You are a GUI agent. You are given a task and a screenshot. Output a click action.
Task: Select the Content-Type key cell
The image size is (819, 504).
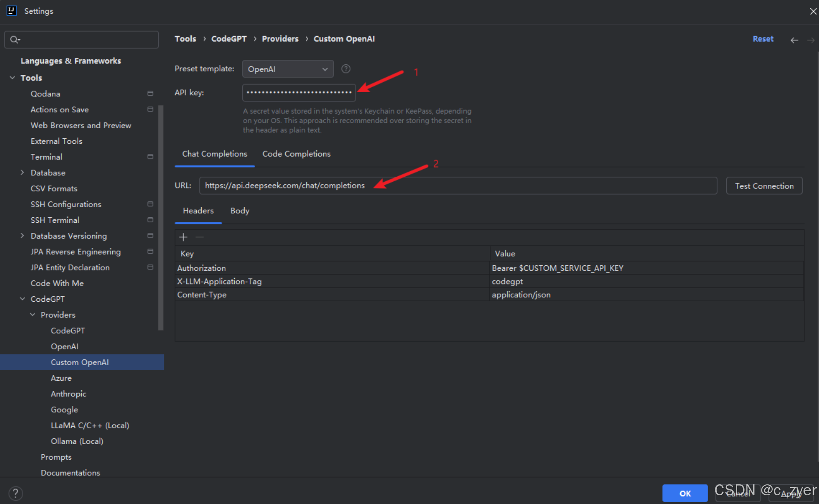click(x=333, y=294)
